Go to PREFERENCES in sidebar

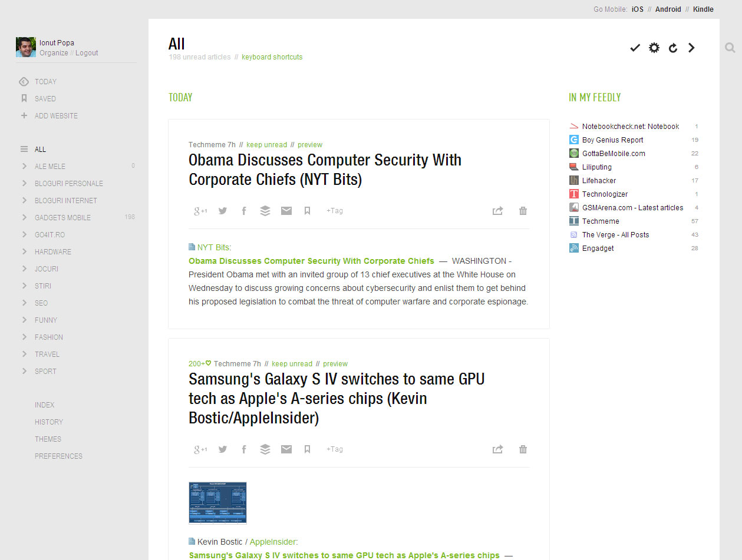(58, 456)
